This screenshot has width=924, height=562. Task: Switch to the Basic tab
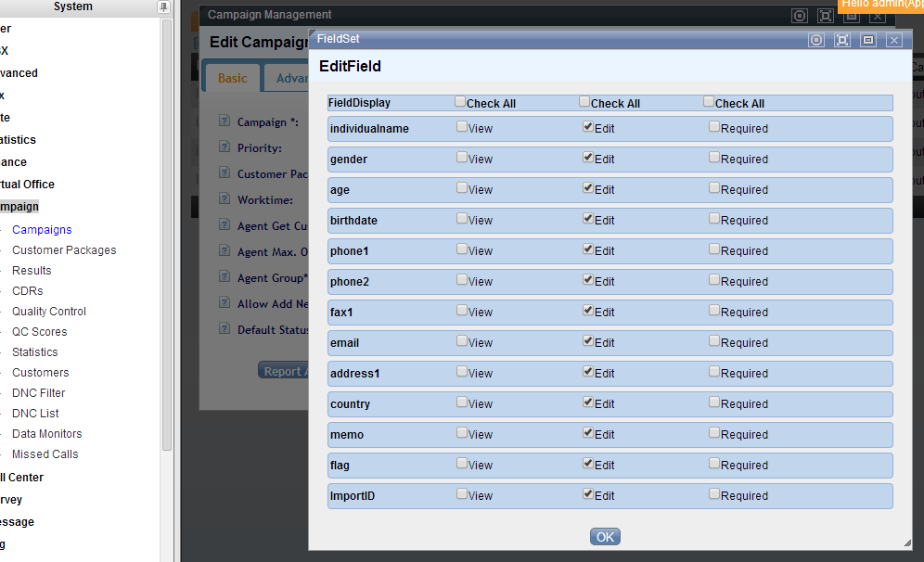pyautogui.click(x=232, y=78)
